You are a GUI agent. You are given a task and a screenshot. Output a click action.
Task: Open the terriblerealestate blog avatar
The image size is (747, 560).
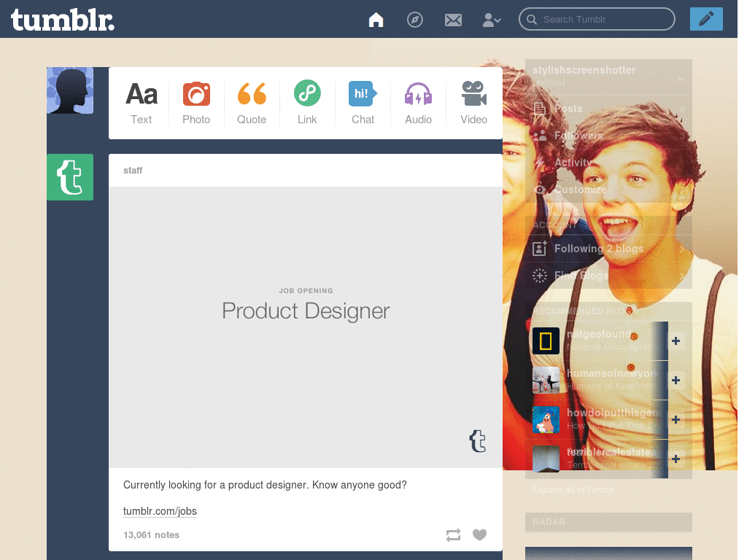[546, 459]
